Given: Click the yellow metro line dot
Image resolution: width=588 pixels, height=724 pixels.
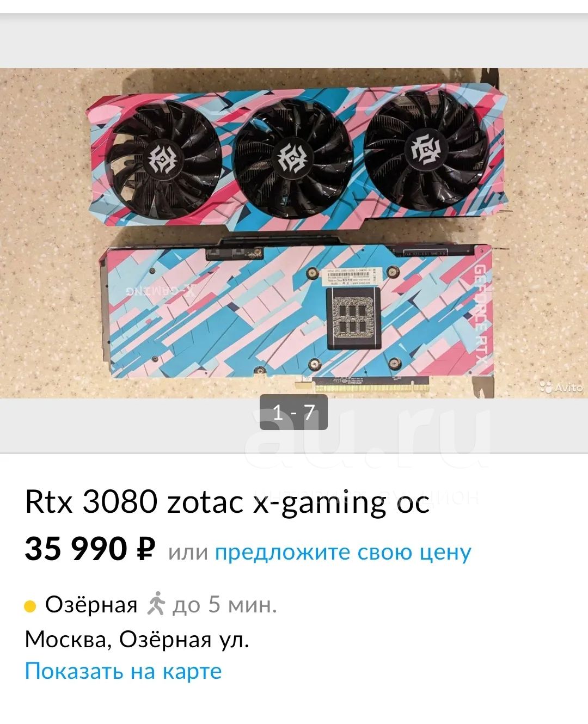Looking at the screenshot, I should click(30, 606).
